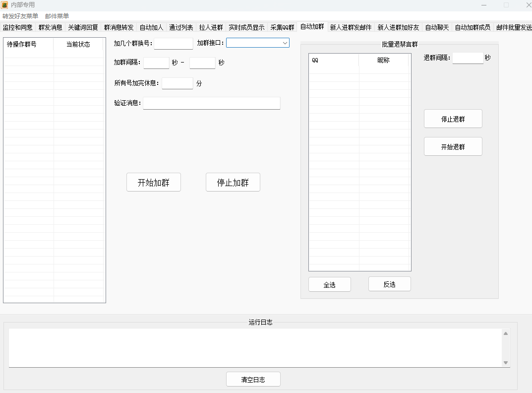
Task: Click the 退群间隔 seconds input box
Action: (468, 58)
